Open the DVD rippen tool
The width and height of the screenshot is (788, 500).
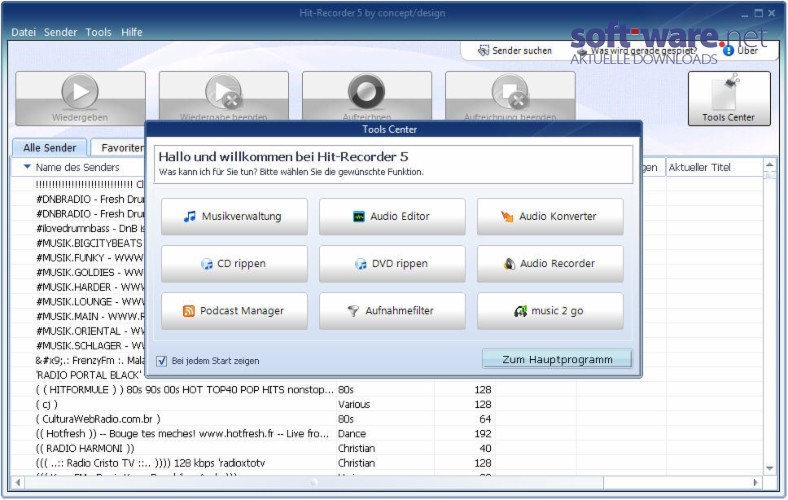392,264
